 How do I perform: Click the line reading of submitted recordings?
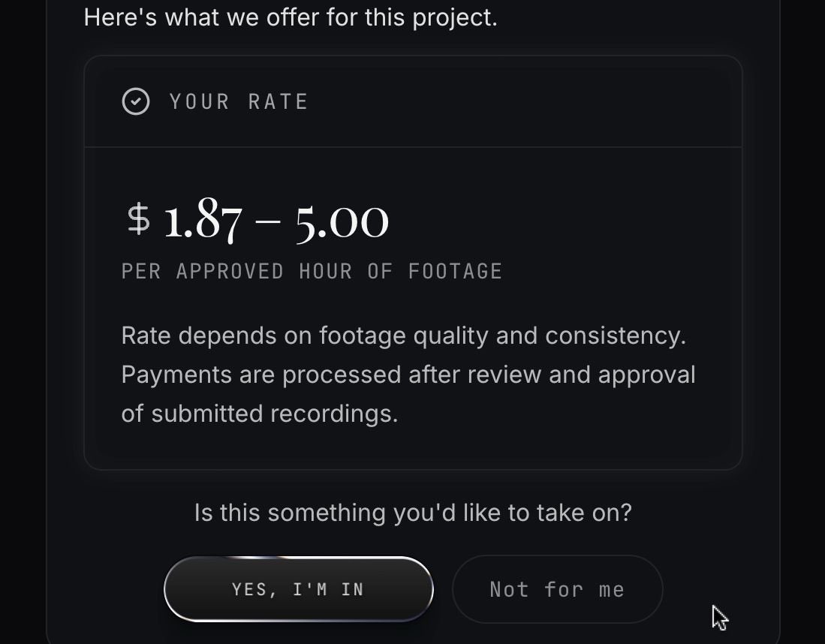[259, 414]
